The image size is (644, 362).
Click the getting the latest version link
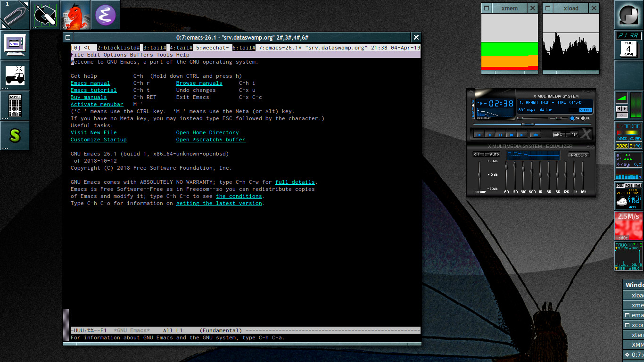[219, 203]
